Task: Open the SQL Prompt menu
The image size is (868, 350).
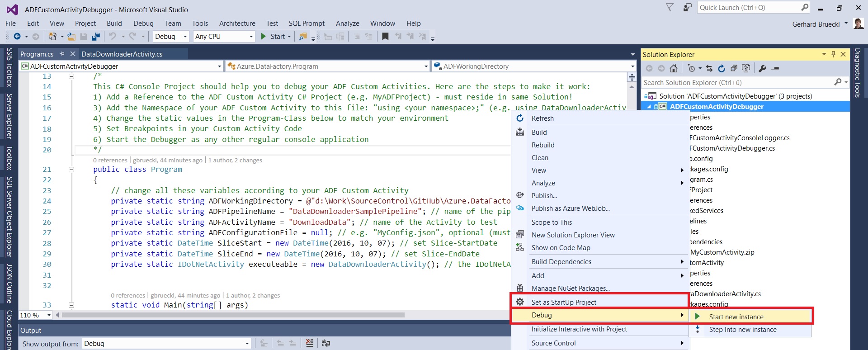Action: (x=307, y=23)
